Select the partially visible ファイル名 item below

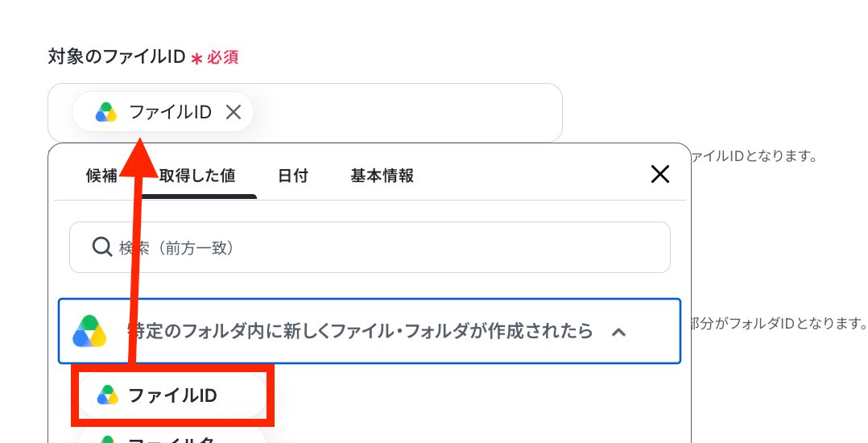172,435
